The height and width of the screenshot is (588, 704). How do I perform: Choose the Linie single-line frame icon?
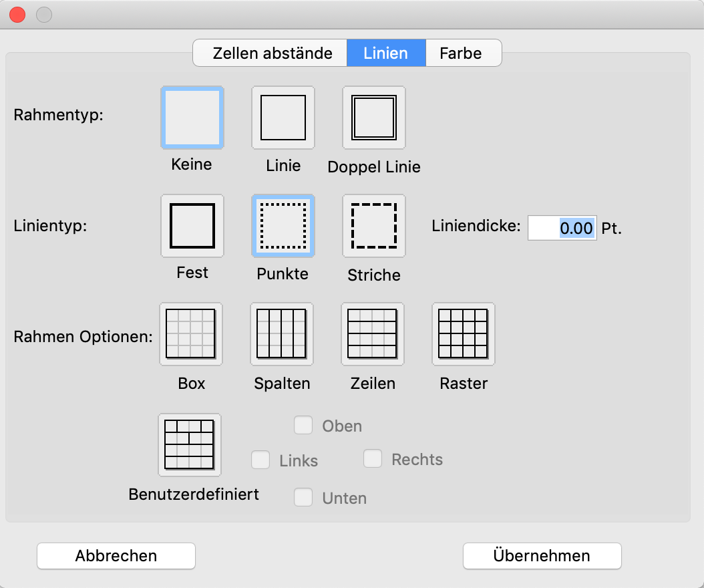pos(283,118)
